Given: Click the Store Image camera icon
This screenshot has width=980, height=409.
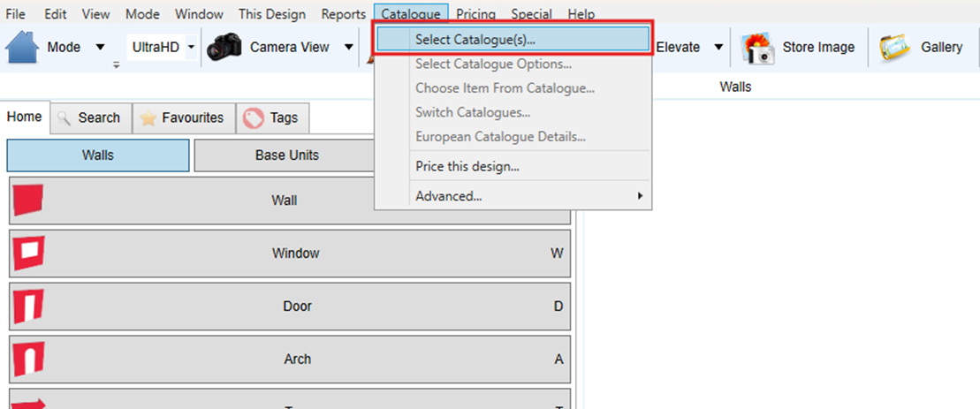Looking at the screenshot, I should point(757,48).
